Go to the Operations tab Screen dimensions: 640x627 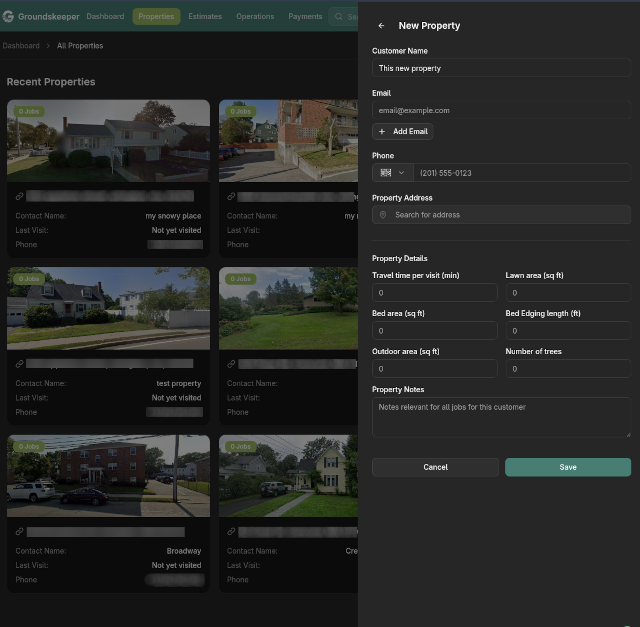[255, 17]
